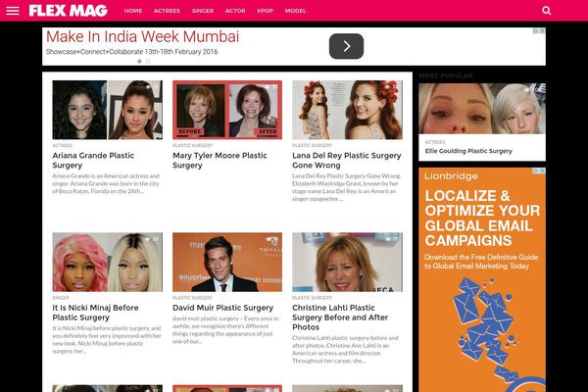Image resolution: width=588 pixels, height=392 pixels.
Task: Click the Ellie Goulding thumbnail image
Action: click(x=482, y=109)
